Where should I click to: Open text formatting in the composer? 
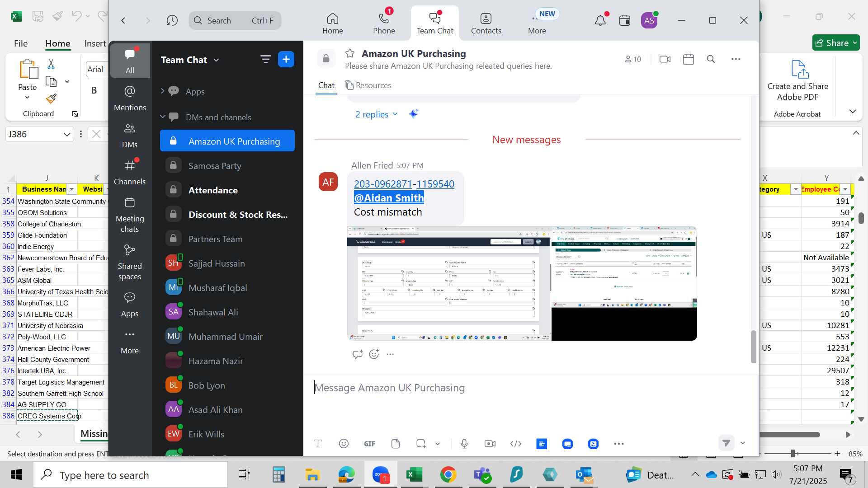click(318, 444)
